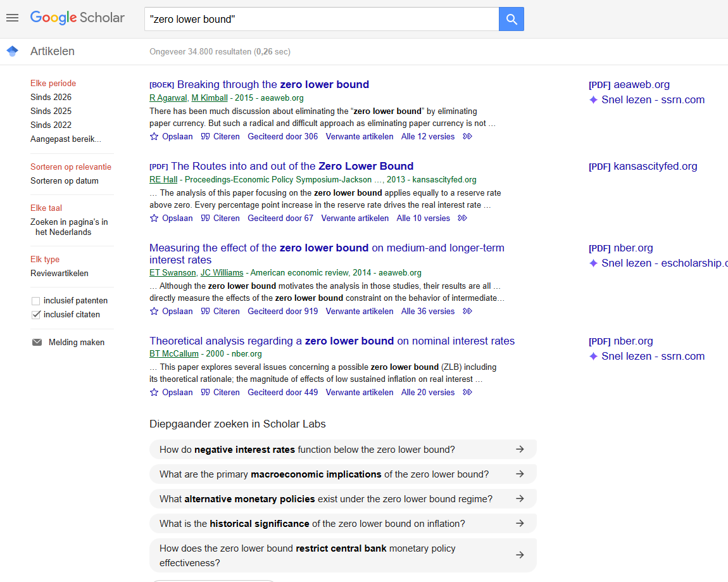Open author ET Swanson profile
Screen dimensions: 728x582
pos(173,273)
